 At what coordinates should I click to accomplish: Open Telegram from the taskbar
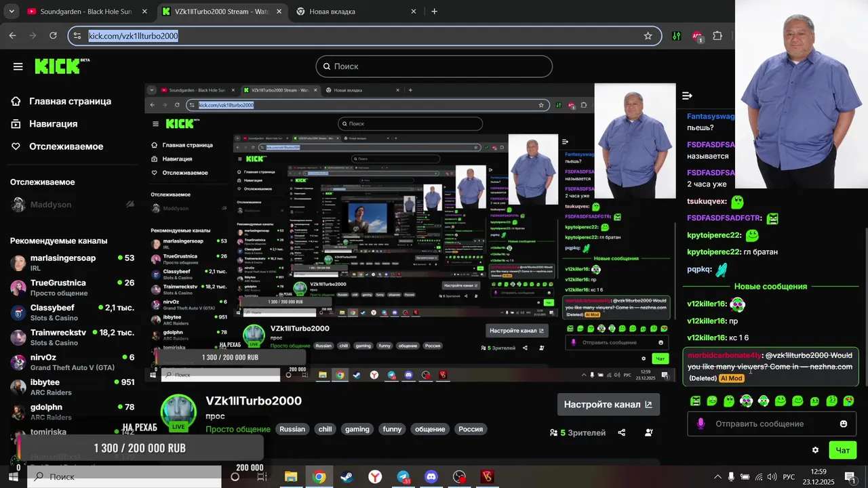(403, 477)
